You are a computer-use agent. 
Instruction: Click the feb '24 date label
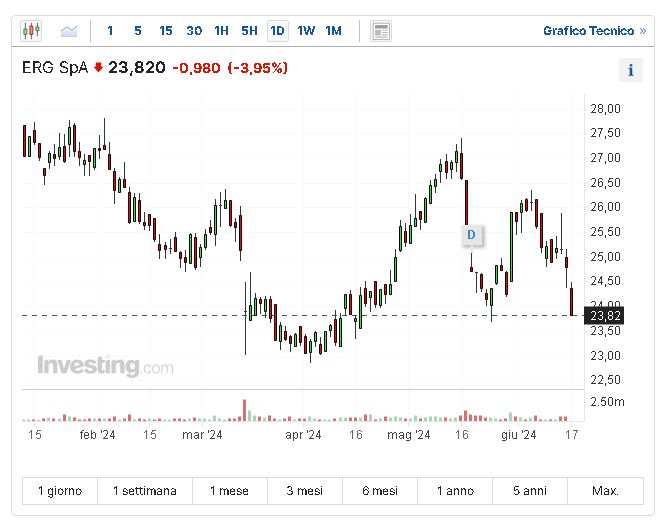pyautogui.click(x=98, y=435)
